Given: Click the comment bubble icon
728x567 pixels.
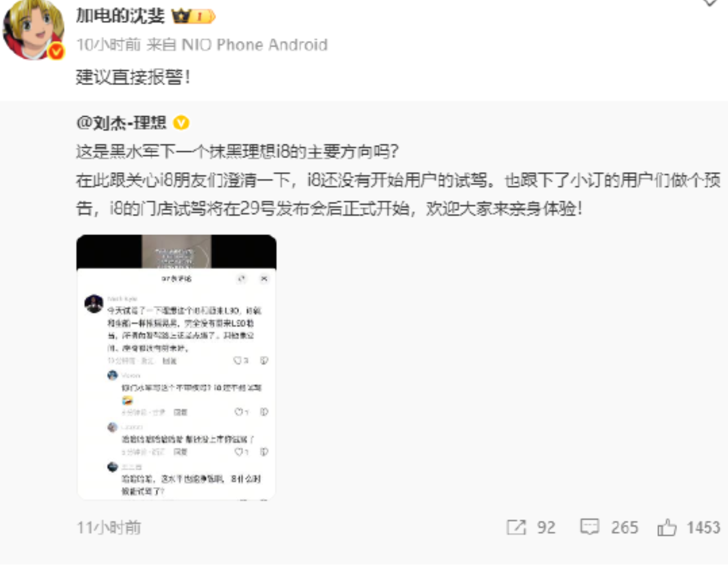Looking at the screenshot, I should [x=589, y=527].
